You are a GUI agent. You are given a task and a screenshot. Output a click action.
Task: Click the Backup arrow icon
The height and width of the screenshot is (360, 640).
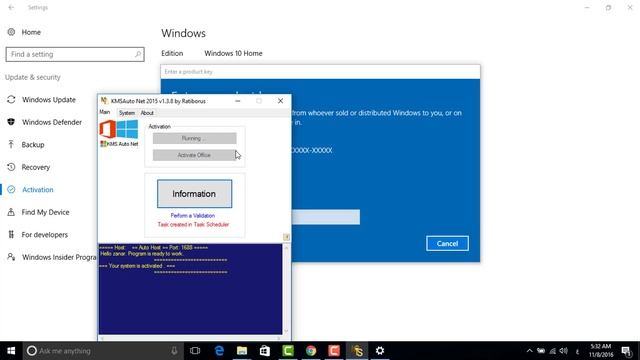click(x=11, y=144)
